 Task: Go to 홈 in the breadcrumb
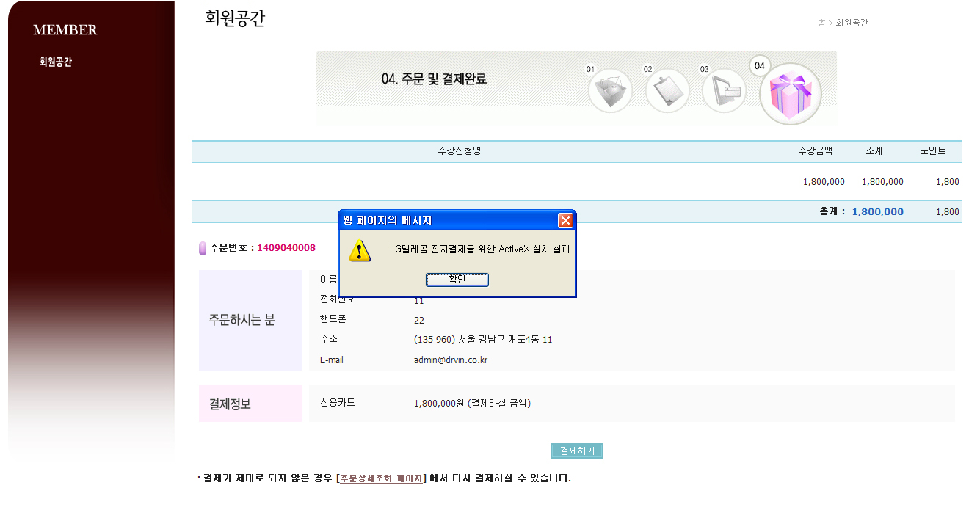tap(821, 23)
